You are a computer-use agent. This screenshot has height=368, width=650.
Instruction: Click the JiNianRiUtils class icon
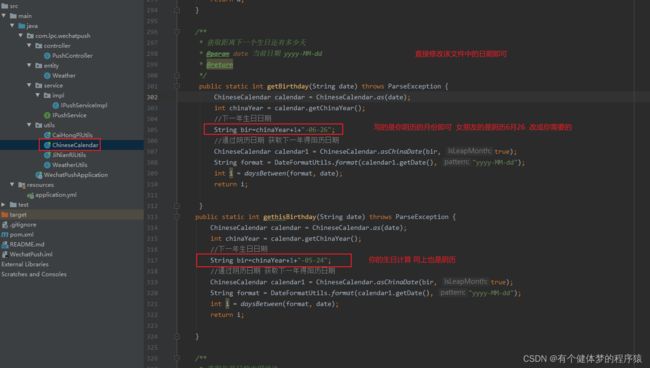click(x=47, y=155)
